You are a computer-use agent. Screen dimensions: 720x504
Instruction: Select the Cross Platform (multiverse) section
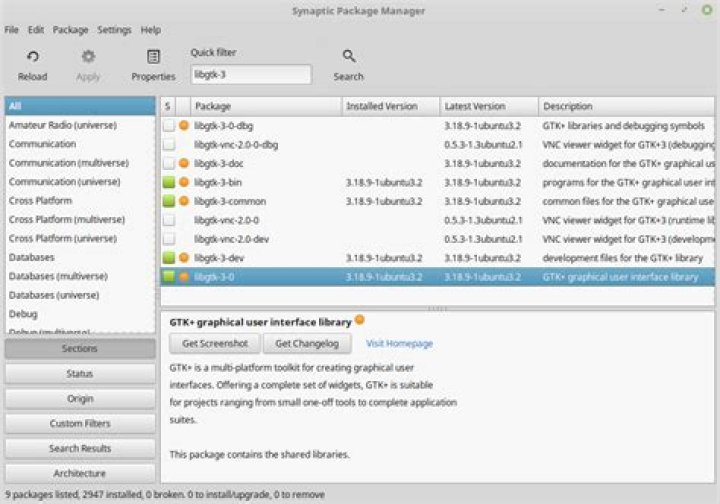[x=80, y=219]
